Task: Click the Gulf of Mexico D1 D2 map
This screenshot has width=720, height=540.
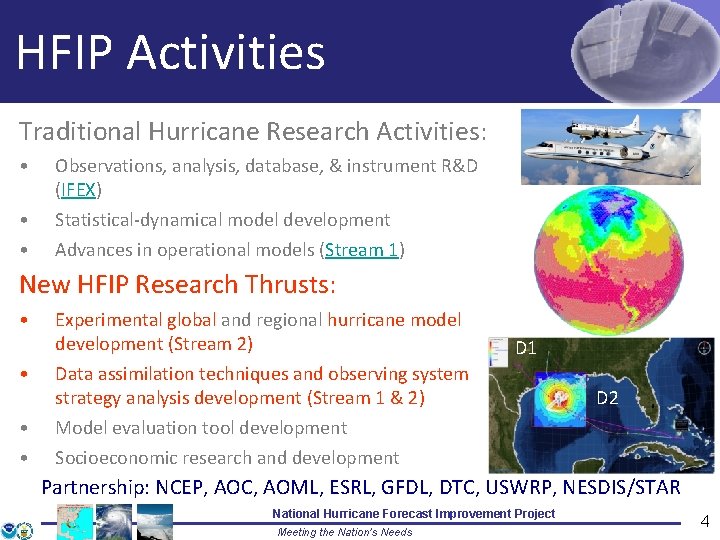Action: click(x=602, y=405)
